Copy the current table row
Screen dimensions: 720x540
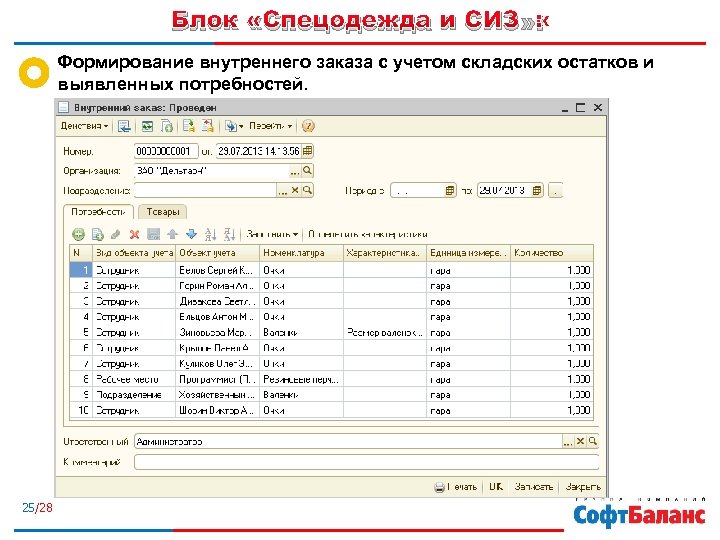click(97, 235)
